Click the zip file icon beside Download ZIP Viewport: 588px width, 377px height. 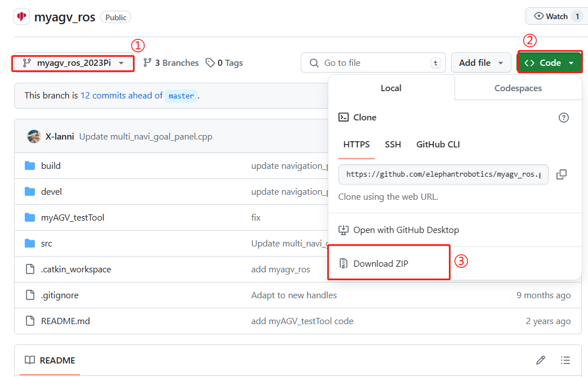click(344, 263)
